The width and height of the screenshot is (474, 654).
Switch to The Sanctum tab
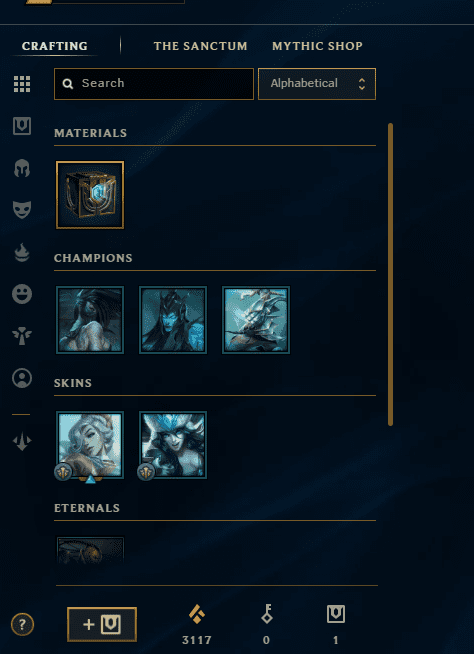point(200,46)
